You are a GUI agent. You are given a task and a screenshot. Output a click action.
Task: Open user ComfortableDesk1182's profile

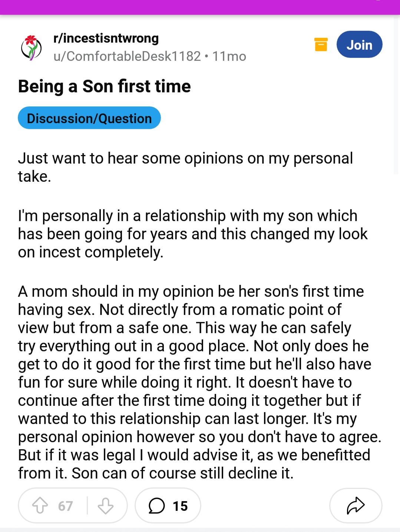coord(127,56)
